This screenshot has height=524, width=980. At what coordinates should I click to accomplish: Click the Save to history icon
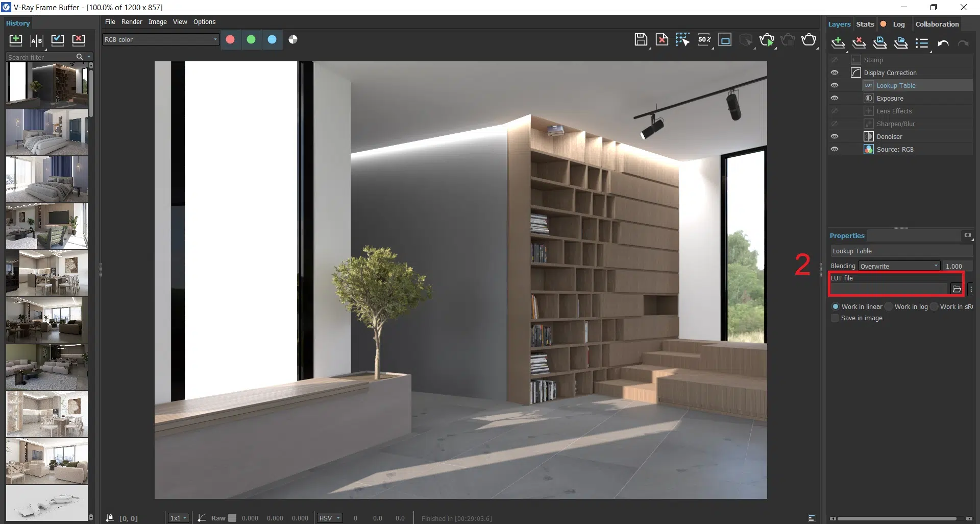pyautogui.click(x=16, y=40)
